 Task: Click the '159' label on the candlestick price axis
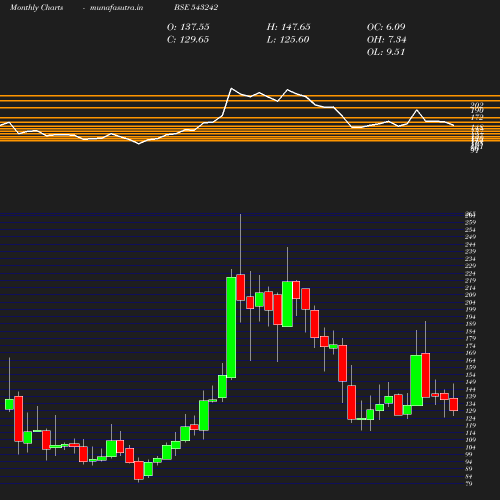pos(471,367)
